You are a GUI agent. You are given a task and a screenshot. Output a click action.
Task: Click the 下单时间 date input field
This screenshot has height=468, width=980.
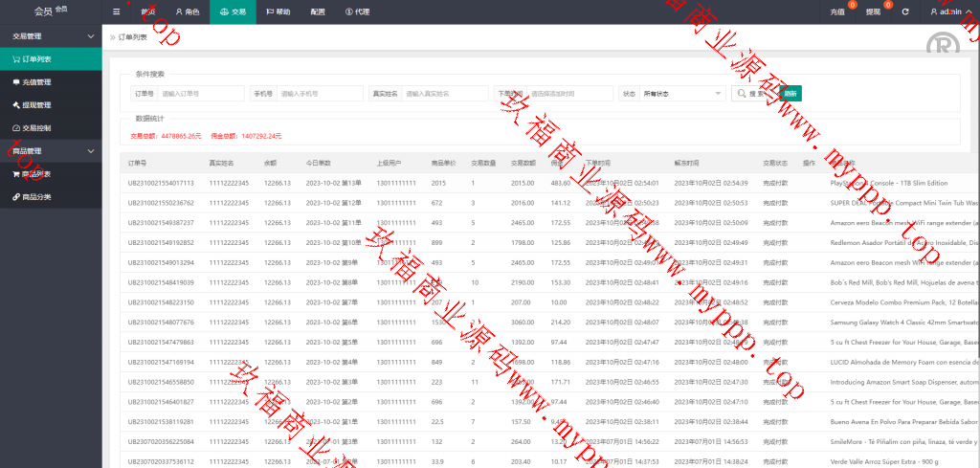[569, 94]
